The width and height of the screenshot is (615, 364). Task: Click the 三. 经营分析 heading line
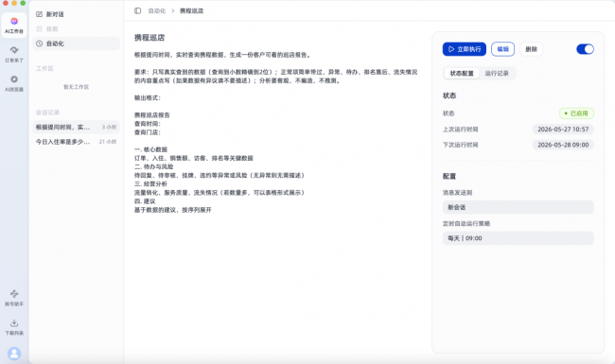pos(150,183)
